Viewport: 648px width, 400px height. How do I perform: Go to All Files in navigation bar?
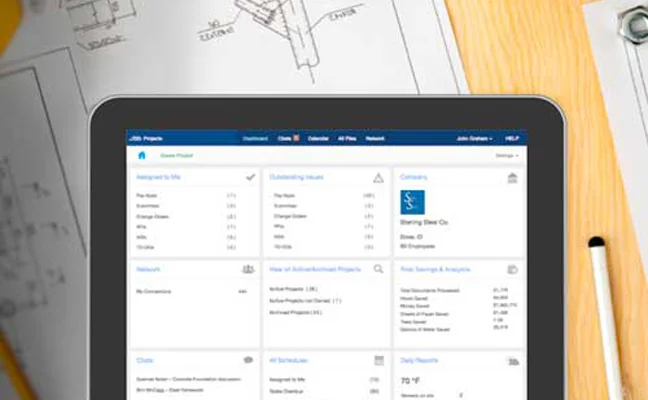coord(347,138)
